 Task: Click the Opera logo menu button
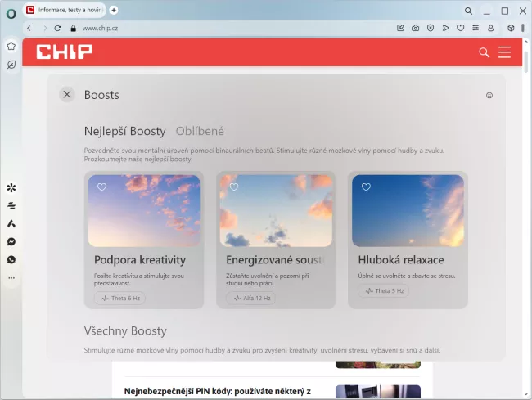(x=11, y=12)
